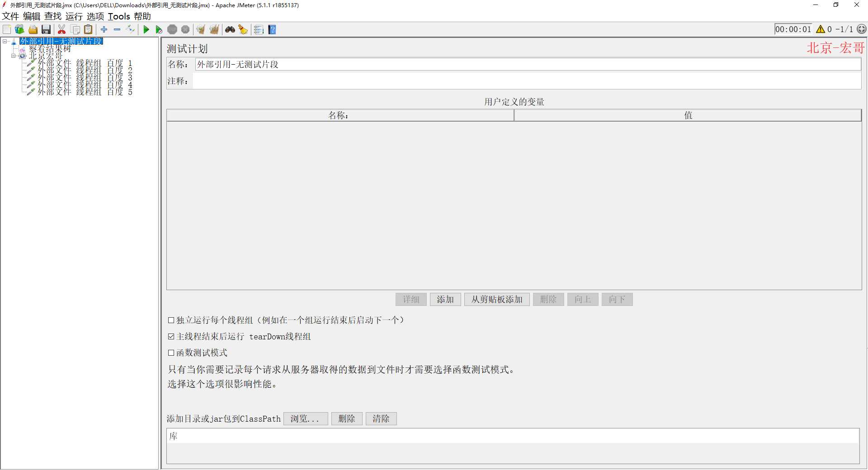The height and width of the screenshot is (470, 868).
Task: Click the Paste clipboard icon
Action: (x=89, y=29)
